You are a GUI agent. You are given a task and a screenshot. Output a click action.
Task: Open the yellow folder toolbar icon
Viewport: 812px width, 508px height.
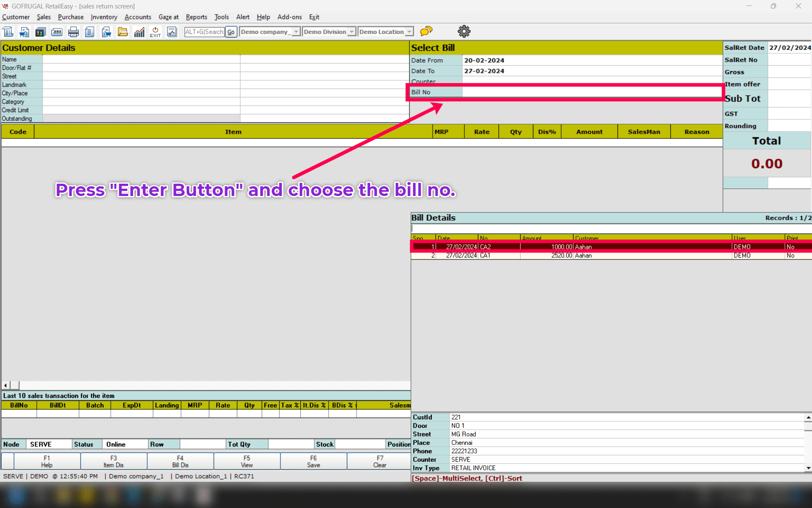[123, 32]
